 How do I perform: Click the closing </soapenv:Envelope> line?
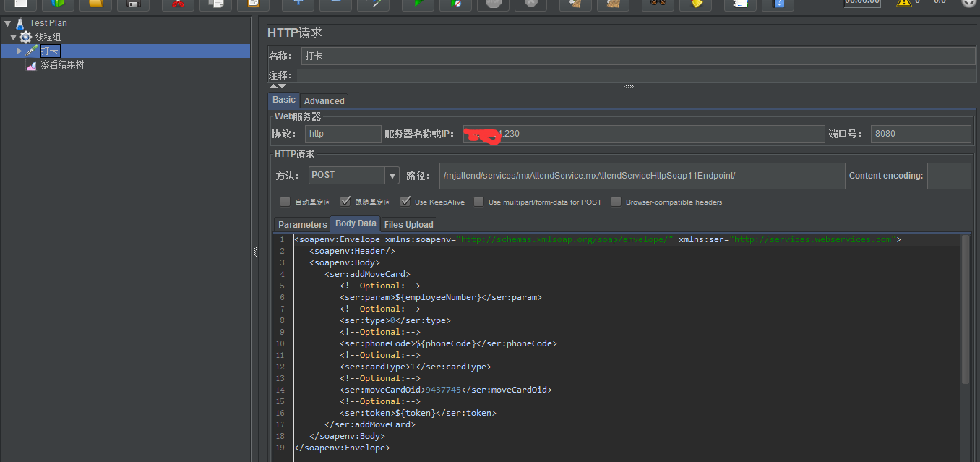point(342,448)
